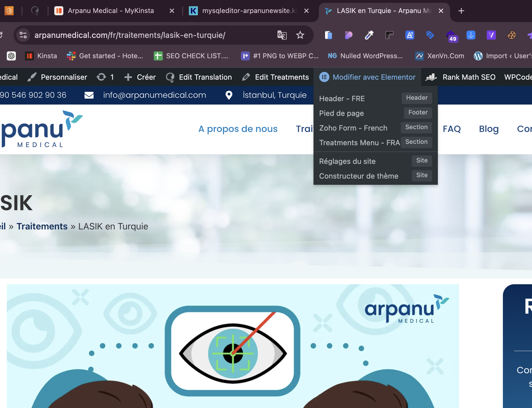
Task: Open Réglages du site entry
Action: (x=375, y=161)
